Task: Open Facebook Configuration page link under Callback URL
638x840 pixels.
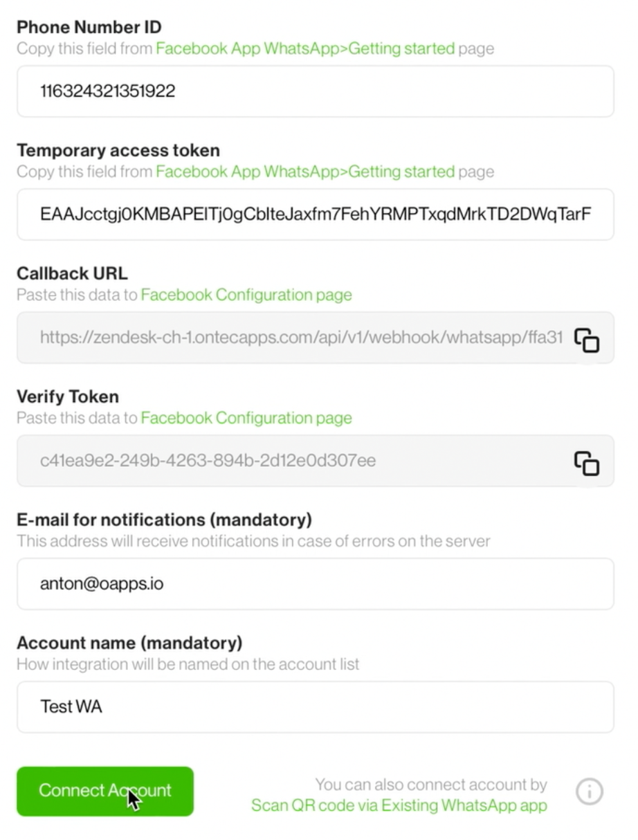Action: (246, 295)
